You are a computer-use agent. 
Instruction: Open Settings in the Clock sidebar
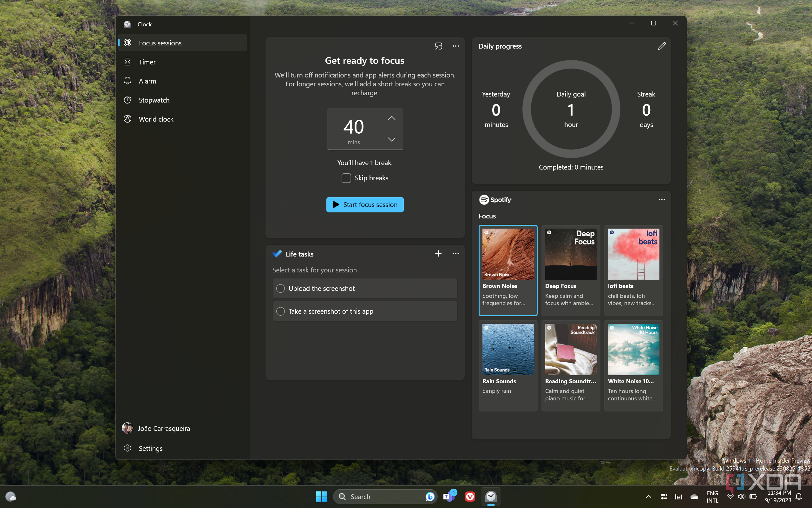[182, 448]
